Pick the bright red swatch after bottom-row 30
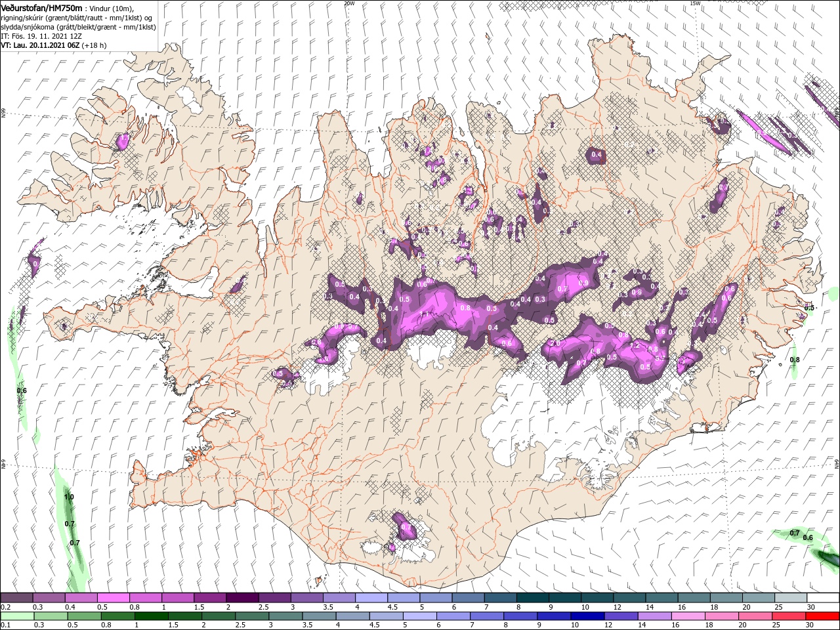Screen dimensions: 840x630 [x=822, y=616]
